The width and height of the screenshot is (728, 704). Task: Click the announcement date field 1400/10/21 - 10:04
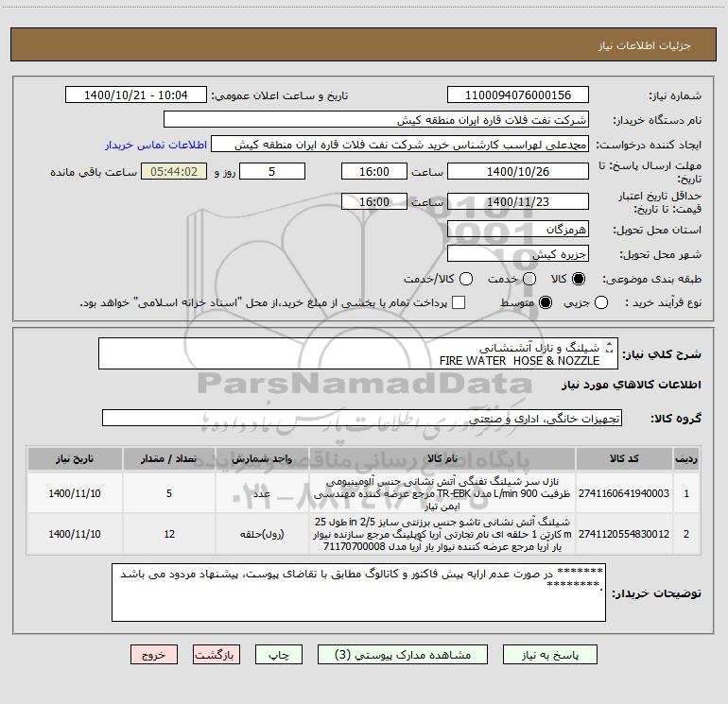pos(135,94)
